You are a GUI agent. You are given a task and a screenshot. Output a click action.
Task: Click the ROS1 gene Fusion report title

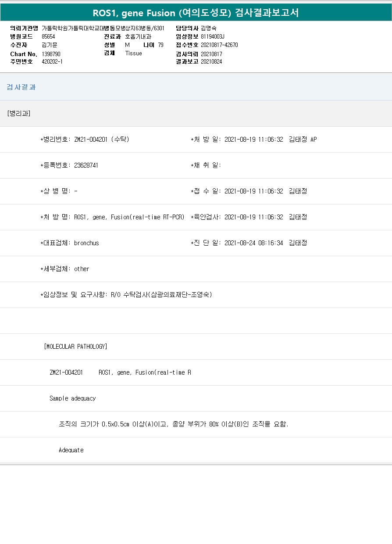[x=196, y=13]
